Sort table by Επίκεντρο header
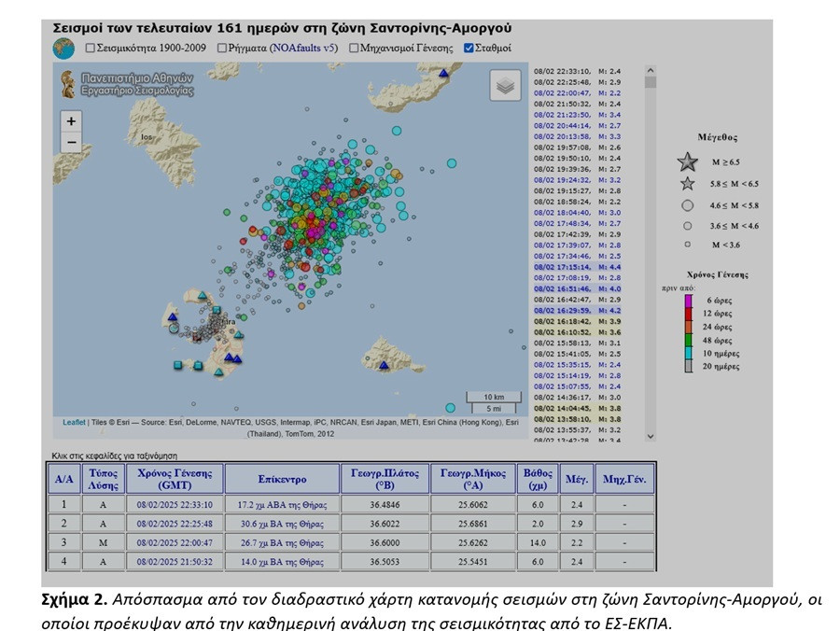Screen dimensions: 840x631 click(282, 479)
